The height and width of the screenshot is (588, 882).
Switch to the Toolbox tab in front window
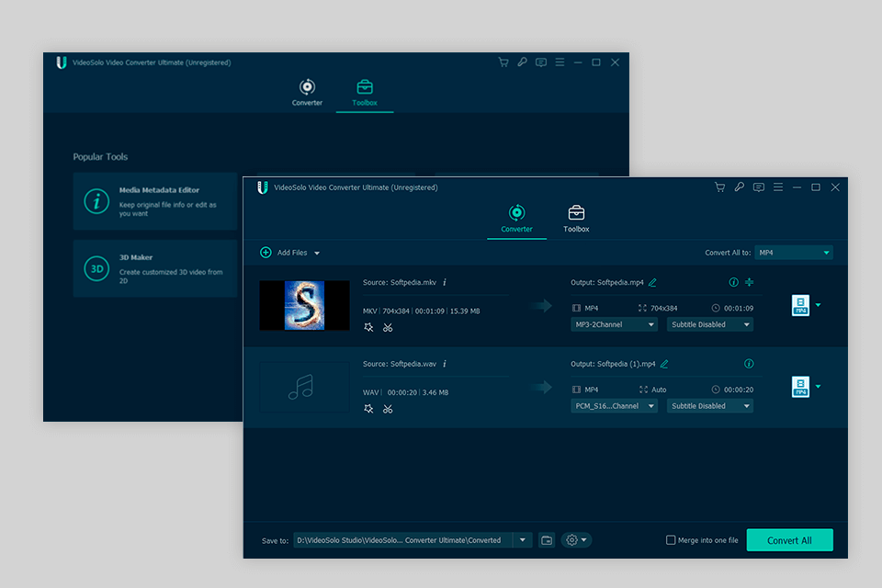click(576, 219)
